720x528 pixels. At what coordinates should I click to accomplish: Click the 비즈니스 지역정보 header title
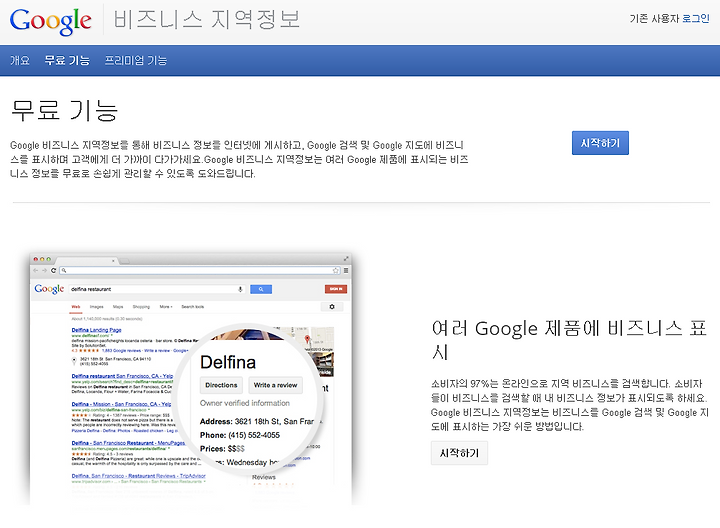[207, 20]
